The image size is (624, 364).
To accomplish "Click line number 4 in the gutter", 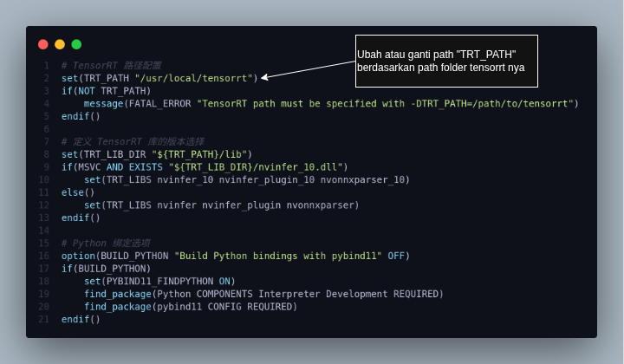I will [47, 104].
